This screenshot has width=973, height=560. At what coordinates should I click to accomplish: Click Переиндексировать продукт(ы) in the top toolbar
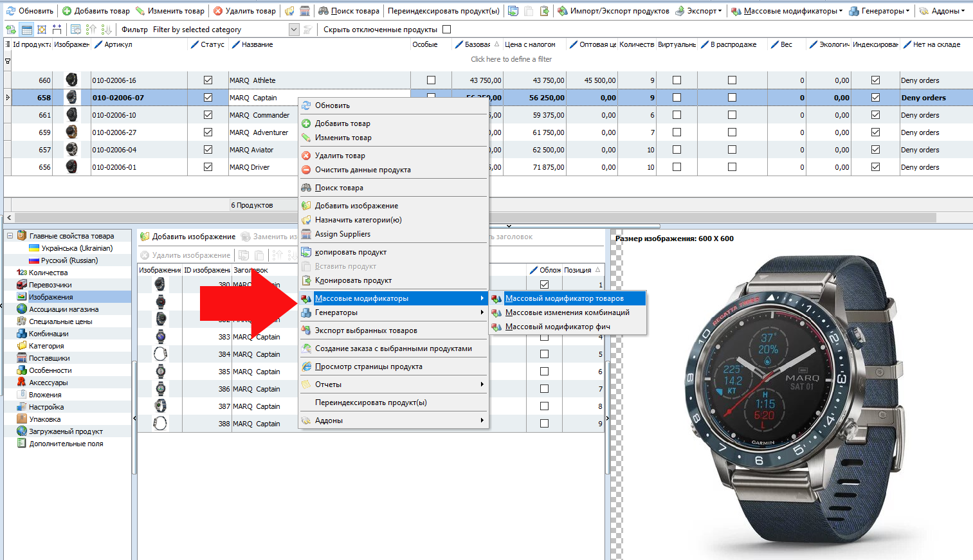[443, 11]
